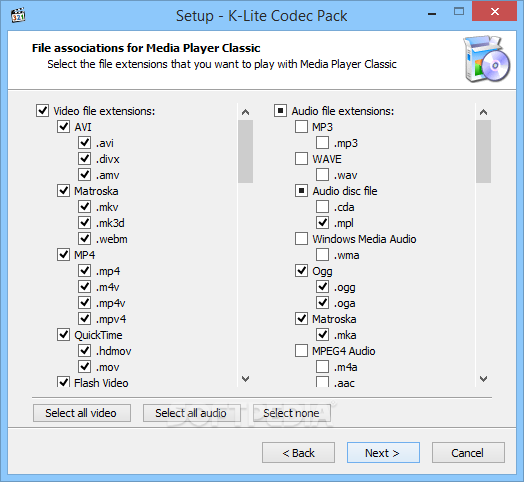Enable the MP3 group checkbox
Viewport: 524px width, 482px height.
tap(301, 127)
